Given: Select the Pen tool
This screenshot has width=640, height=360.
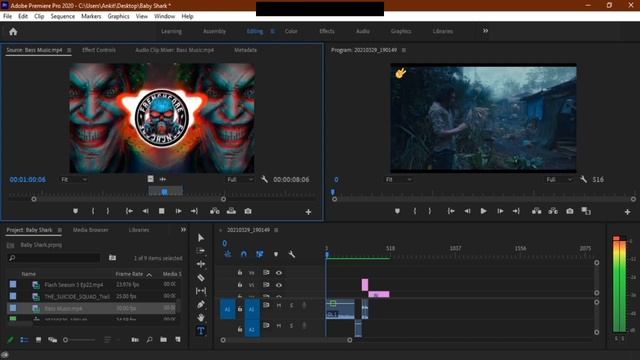Looking at the screenshot, I should [x=201, y=304].
